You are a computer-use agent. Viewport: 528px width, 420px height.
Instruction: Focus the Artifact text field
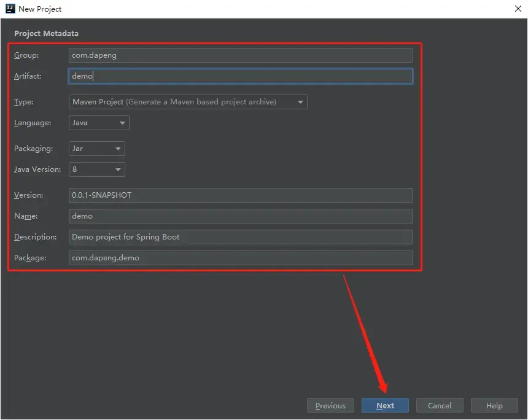240,76
